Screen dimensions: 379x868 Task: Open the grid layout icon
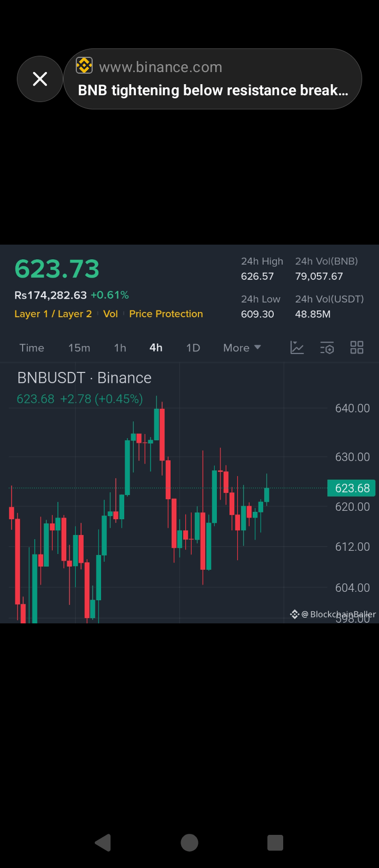357,347
